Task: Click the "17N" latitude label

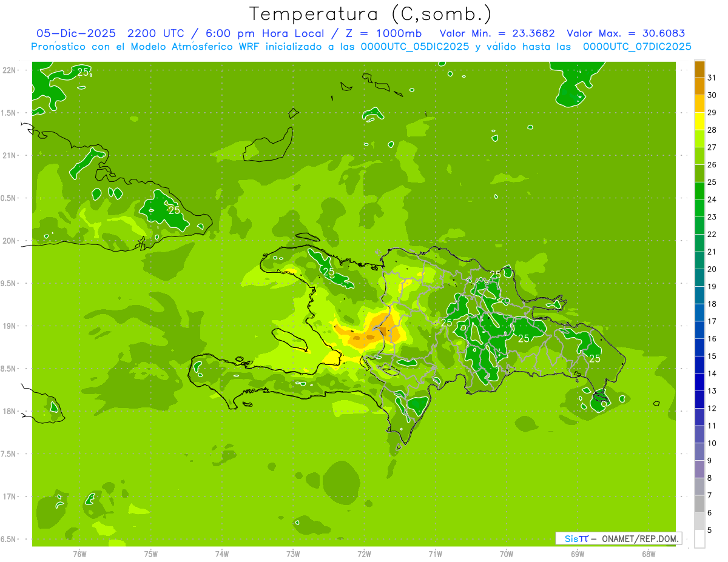Action: tap(8, 497)
